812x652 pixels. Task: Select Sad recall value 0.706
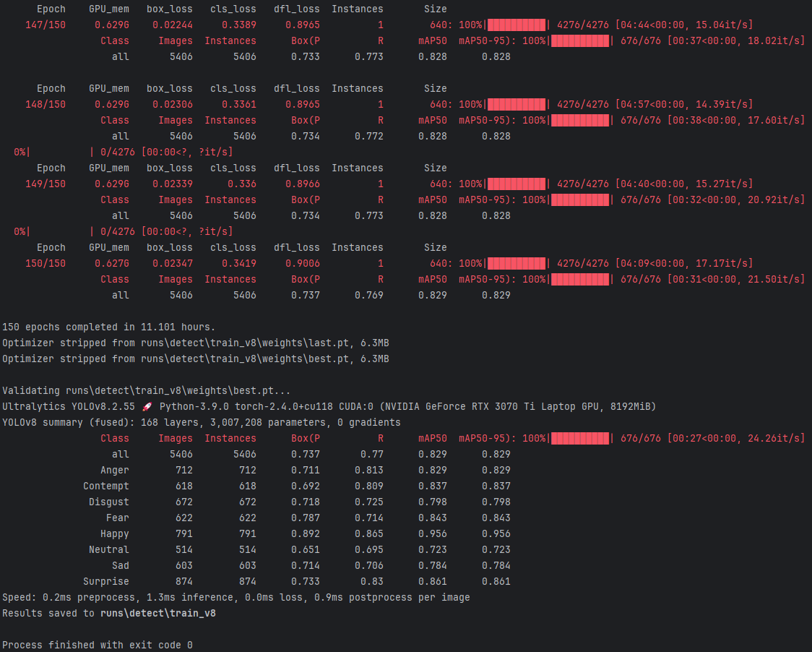pyautogui.click(x=368, y=566)
